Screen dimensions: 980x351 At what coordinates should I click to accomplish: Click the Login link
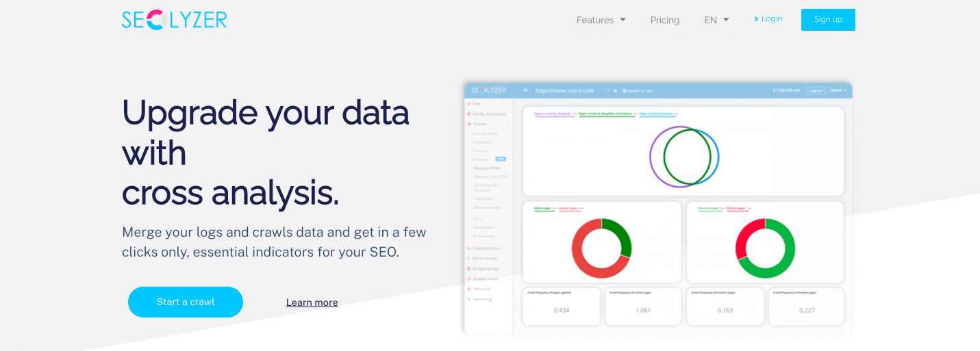coord(771,19)
